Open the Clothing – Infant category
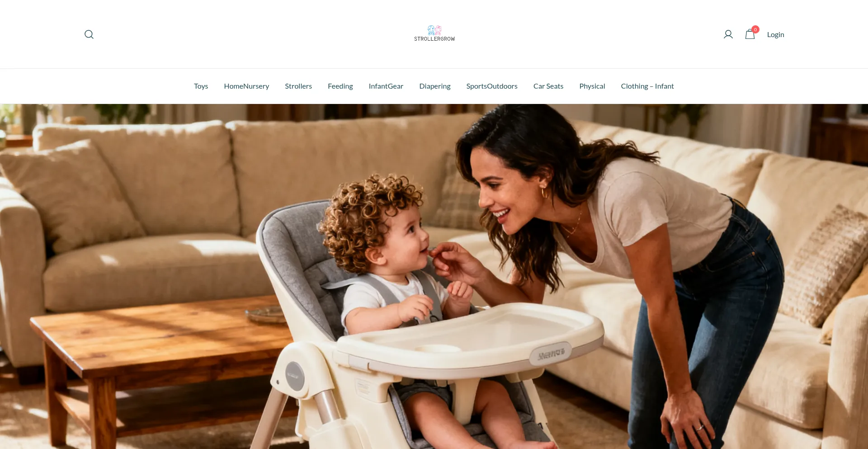 click(x=647, y=86)
